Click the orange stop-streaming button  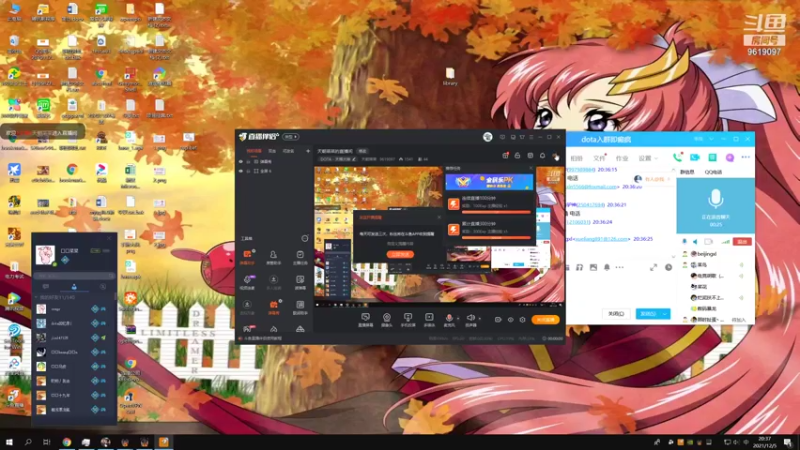[545, 320]
